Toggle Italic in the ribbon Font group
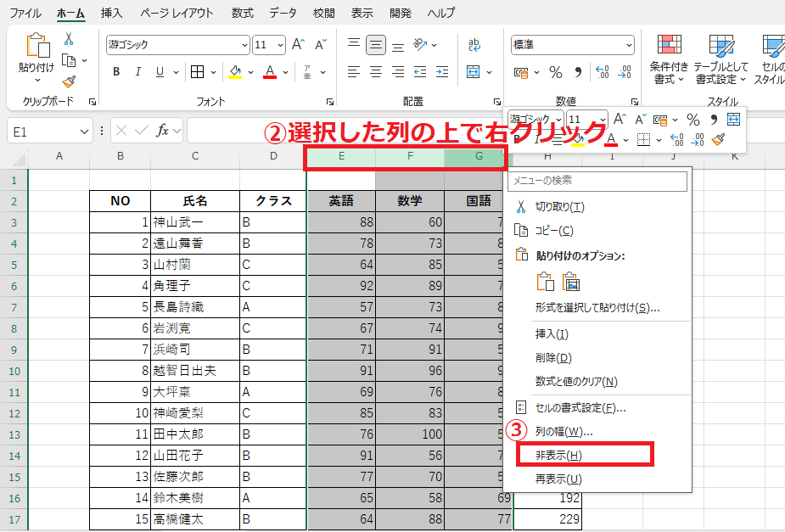785x532 pixels. pos(138,72)
